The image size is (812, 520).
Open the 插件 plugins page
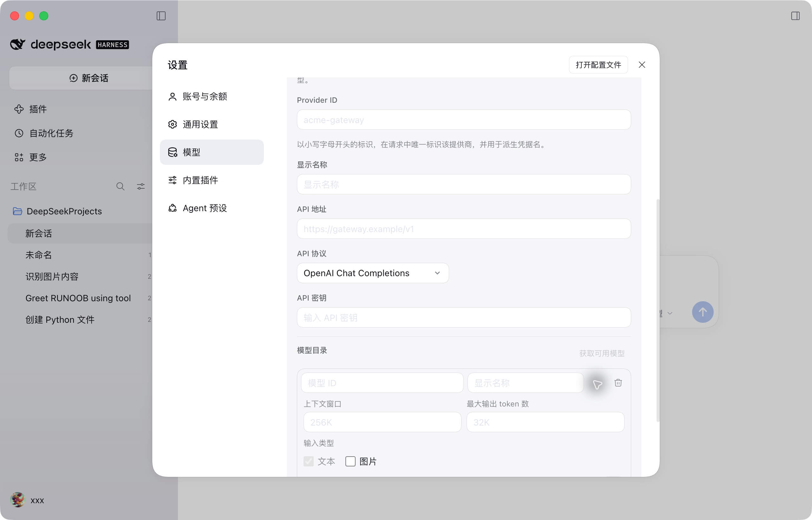(x=30, y=109)
